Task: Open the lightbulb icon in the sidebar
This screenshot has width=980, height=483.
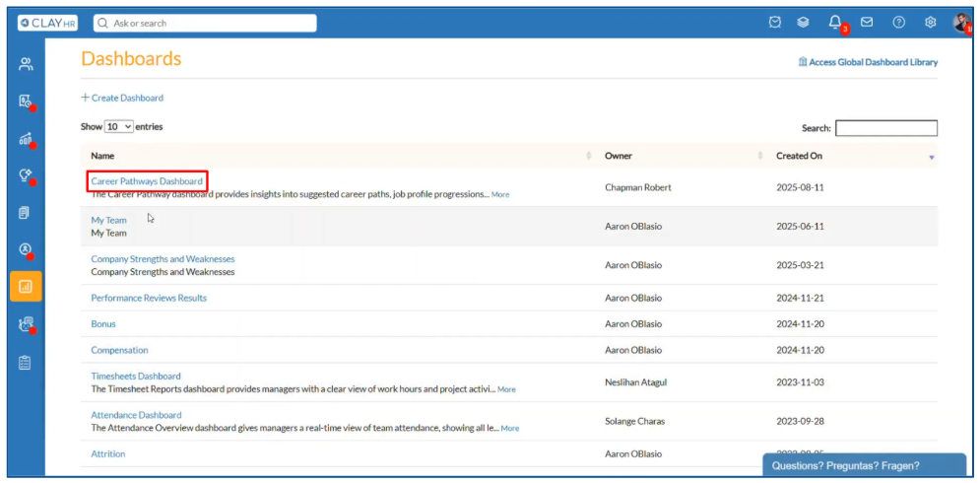Action: tap(26, 175)
